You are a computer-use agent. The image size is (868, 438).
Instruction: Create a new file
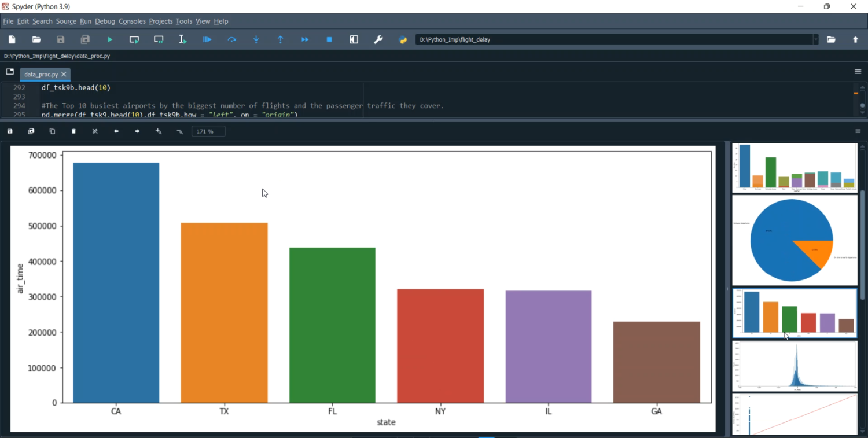coord(12,39)
